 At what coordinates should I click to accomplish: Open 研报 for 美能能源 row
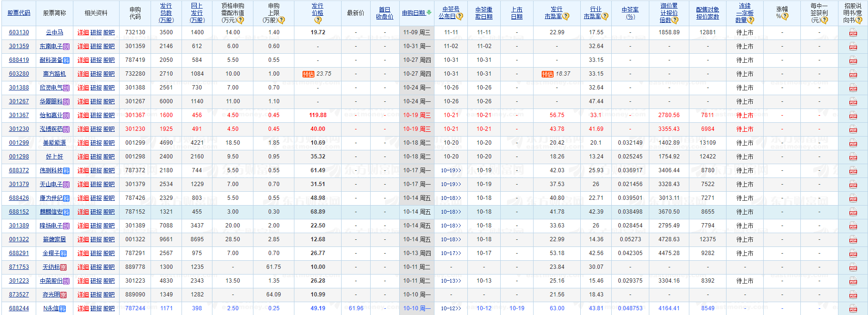pos(96,143)
